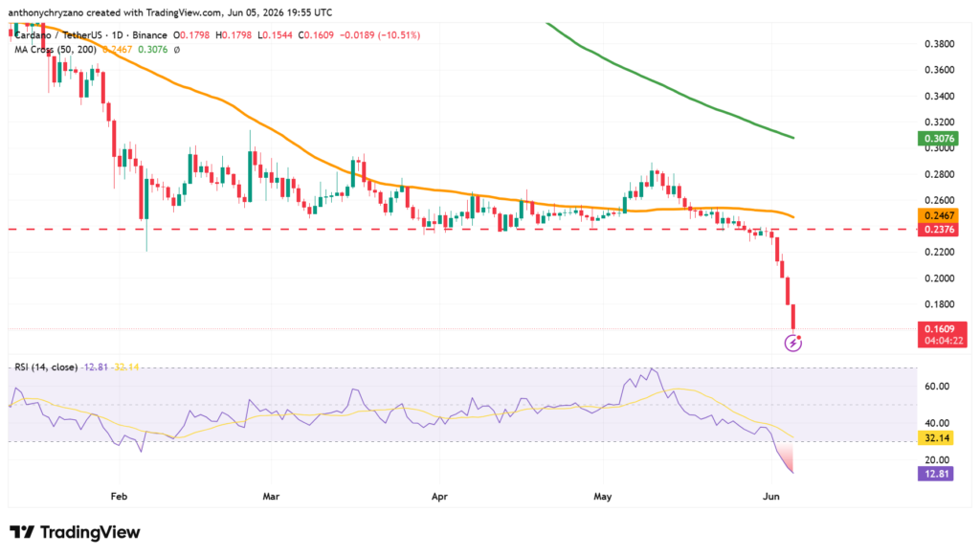Click the chart header with creation date

(170, 12)
